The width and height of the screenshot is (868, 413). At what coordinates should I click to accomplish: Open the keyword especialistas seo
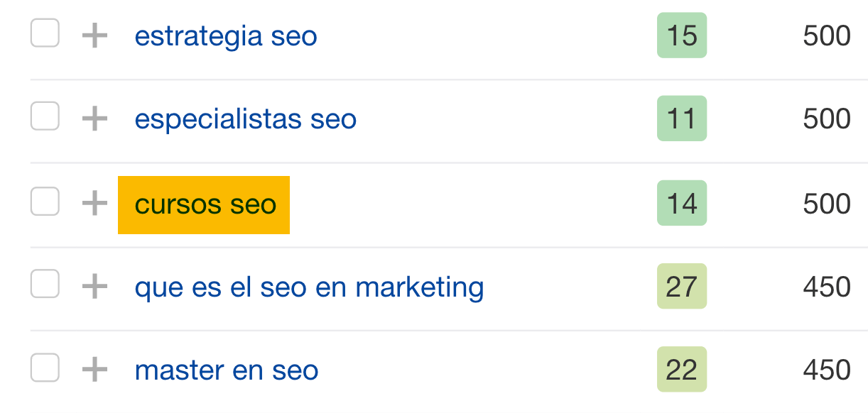(x=246, y=119)
